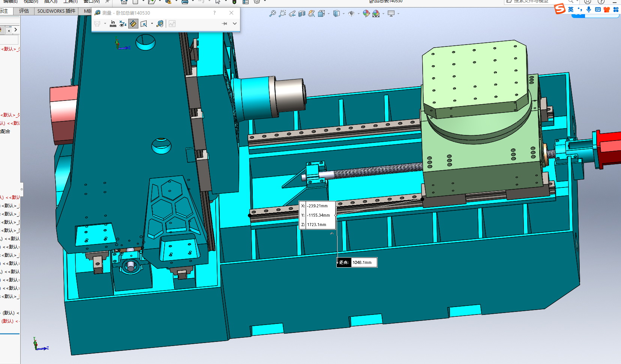Click the Sogou microphone voice input
The image size is (621, 364).
click(x=589, y=9)
